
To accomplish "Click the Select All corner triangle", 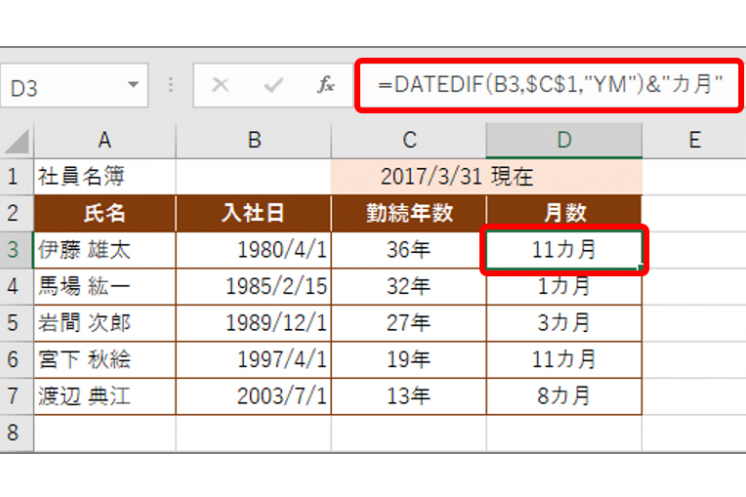I will point(17,141).
